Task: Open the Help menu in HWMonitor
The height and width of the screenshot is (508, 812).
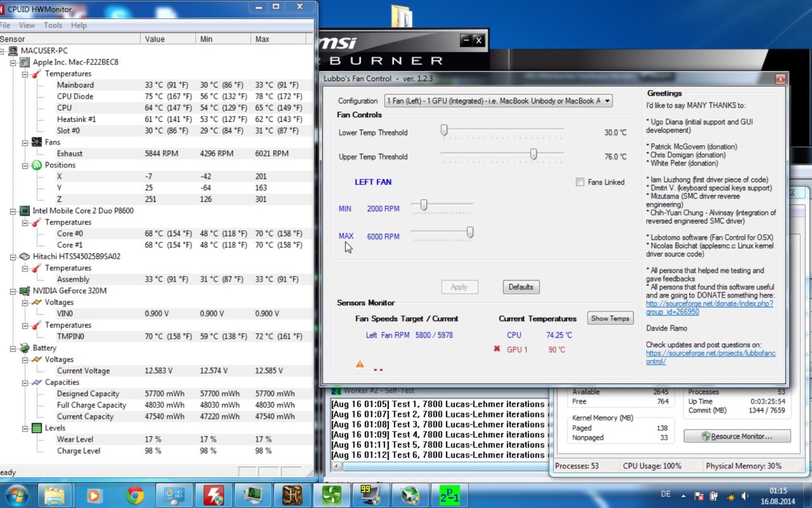Action: tap(79, 25)
